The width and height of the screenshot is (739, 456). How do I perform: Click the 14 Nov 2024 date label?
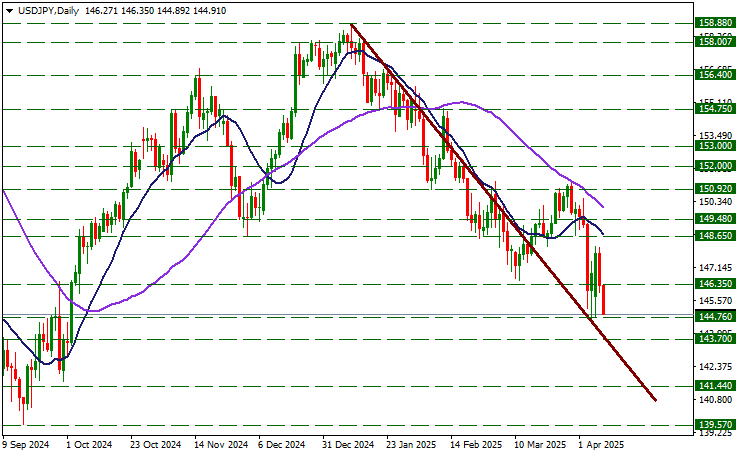click(221, 445)
